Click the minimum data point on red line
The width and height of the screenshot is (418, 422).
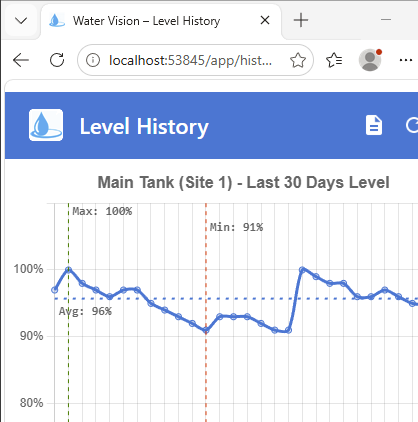coord(206,331)
